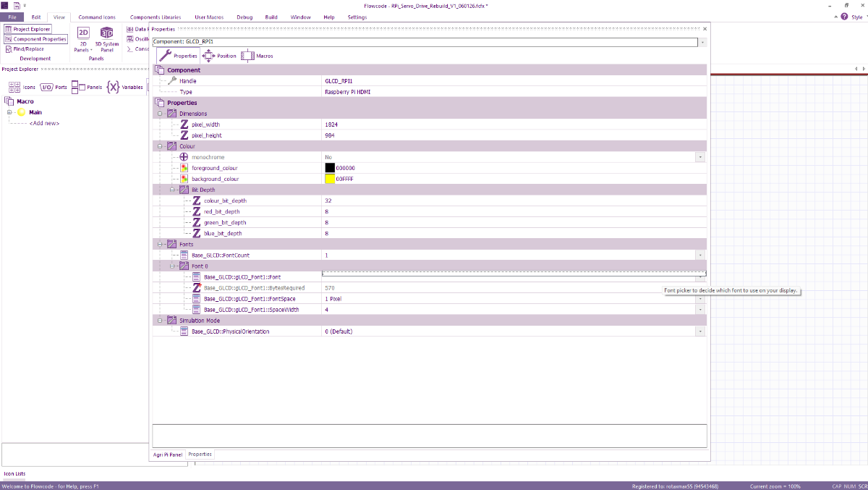Image resolution: width=868 pixels, height=490 pixels.
Task: Switch to the Agri Pi Panel tab
Action: click(x=168, y=455)
